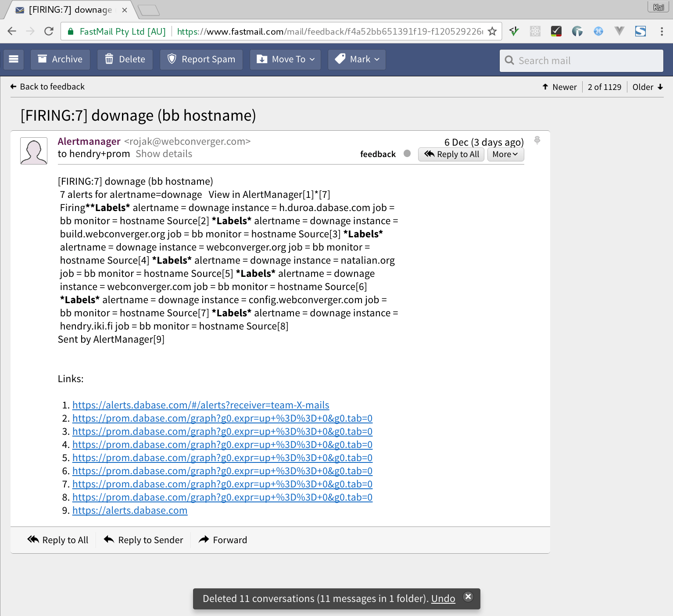Undo the deleted conversations

click(x=443, y=598)
